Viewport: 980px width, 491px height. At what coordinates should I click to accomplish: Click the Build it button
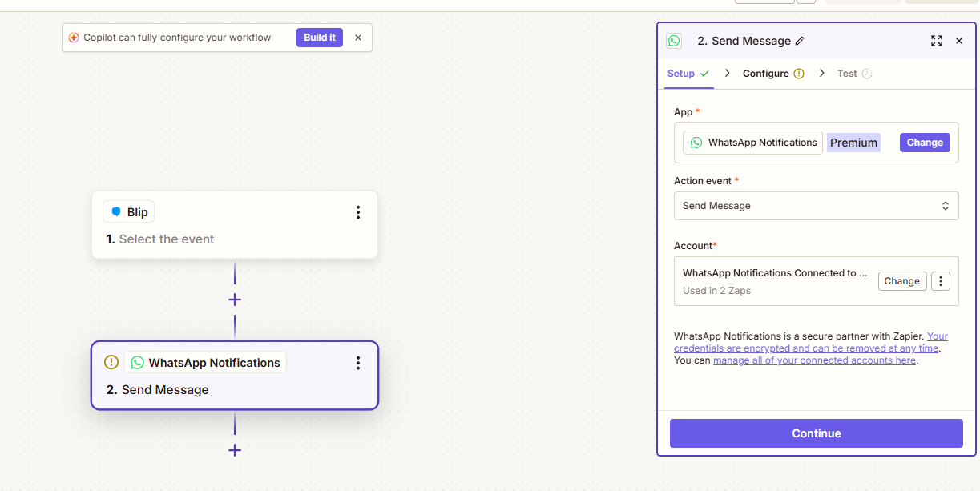tap(320, 38)
